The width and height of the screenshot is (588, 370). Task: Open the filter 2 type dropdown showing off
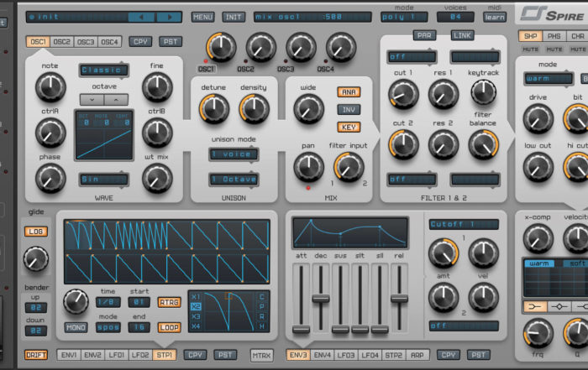[x=412, y=180]
